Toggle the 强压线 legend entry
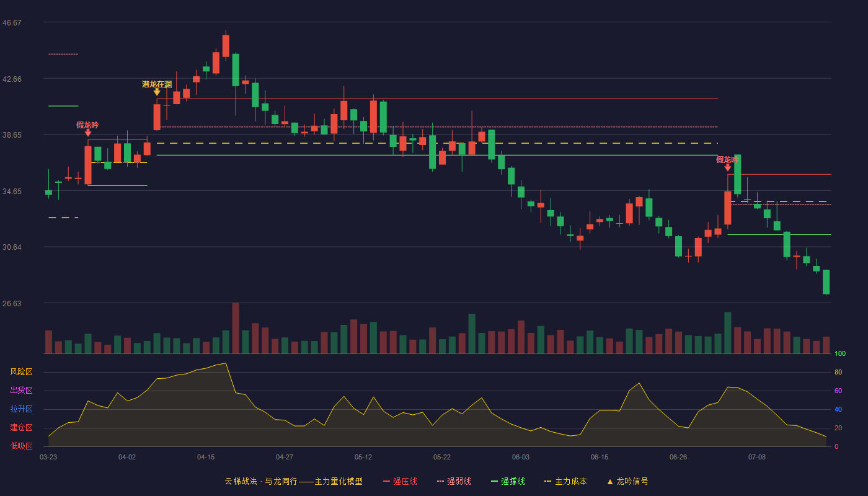Screen dimensions: 868x496 click(x=400, y=481)
